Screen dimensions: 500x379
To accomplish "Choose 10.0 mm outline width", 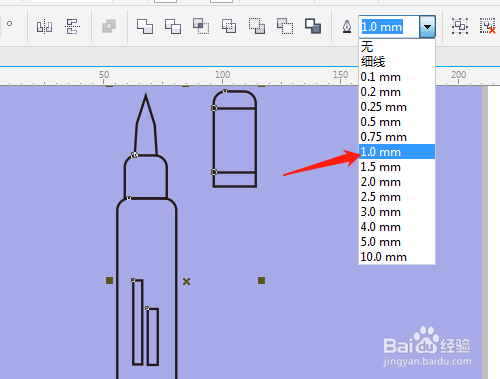I will [x=397, y=257].
